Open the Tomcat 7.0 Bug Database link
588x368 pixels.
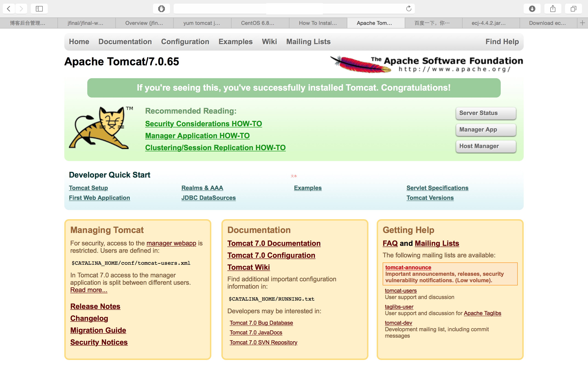[x=261, y=323]
